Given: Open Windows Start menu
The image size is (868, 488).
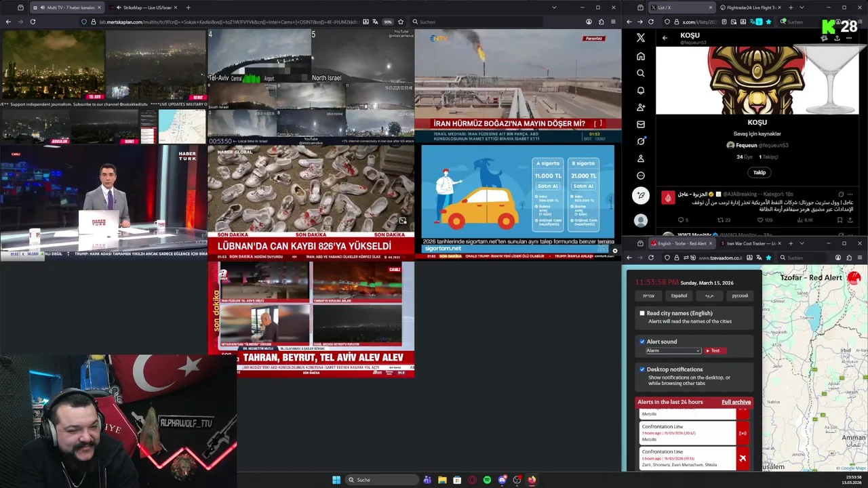Looking at the screenshot, I should point(336,480).
